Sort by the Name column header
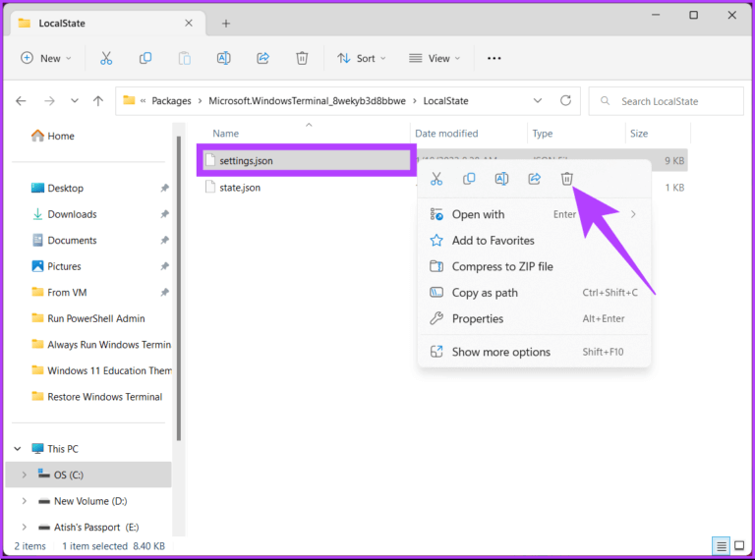Image resolution: width=755 pixels, height=560 pixels. point(226,134)
